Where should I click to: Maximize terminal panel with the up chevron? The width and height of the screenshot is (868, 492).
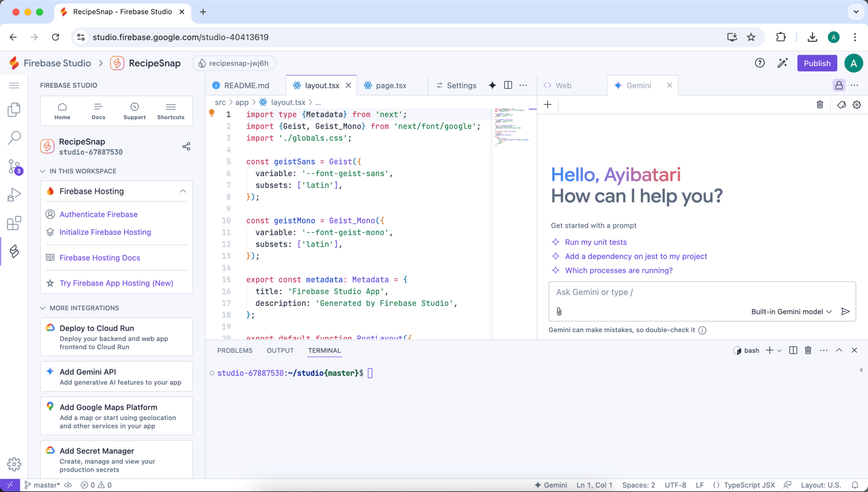(x=839, y=351)
